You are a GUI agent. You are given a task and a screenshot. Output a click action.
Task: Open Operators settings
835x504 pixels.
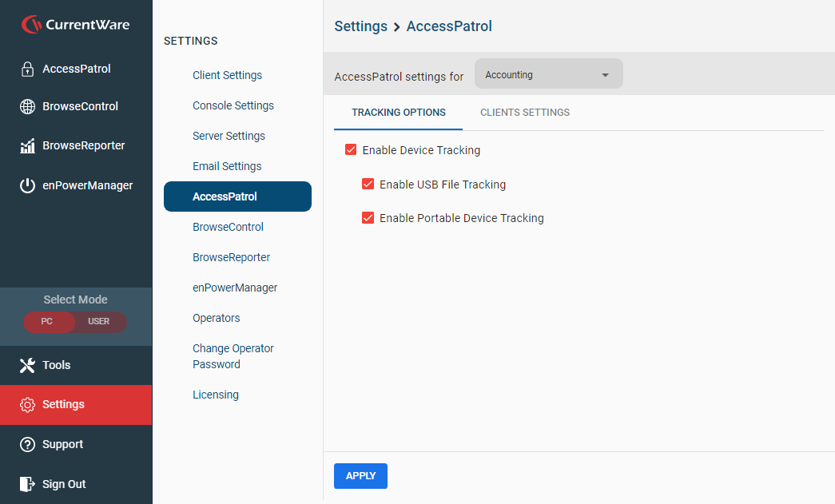point(217,318)
